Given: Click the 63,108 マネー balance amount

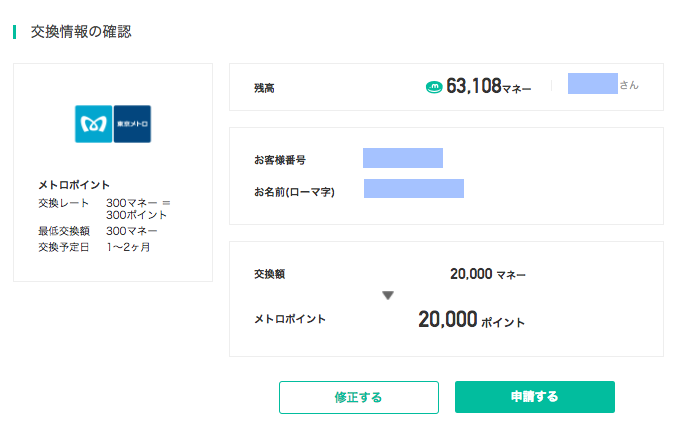Looking at the screenshot, I should tap(489, 86).
